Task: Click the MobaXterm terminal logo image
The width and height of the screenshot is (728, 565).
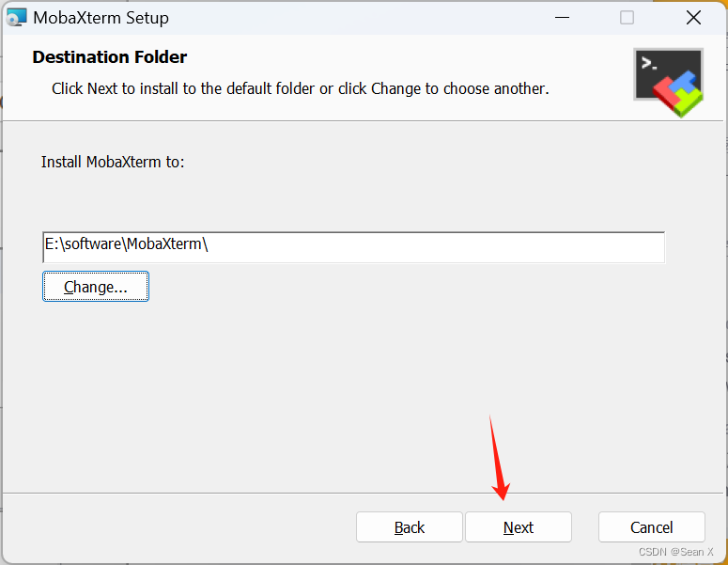Action: 669,83
